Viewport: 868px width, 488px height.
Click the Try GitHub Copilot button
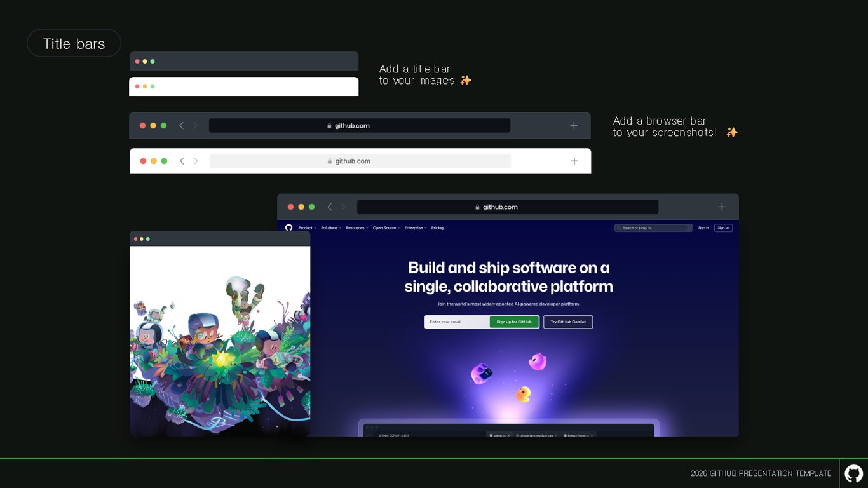tap(568, 322)
